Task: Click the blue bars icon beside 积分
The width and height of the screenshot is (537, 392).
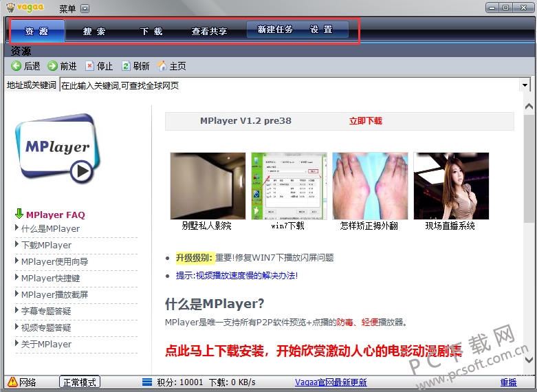Action: coord(147,382)
